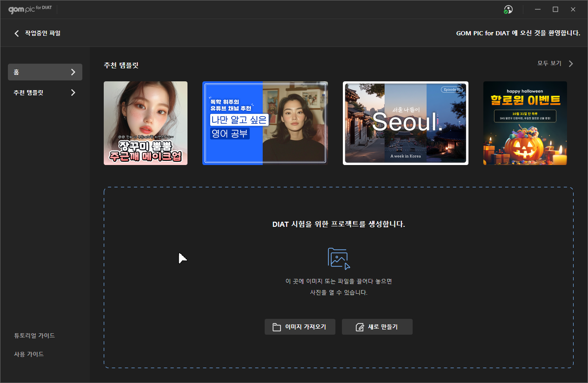Click the back arrow beside 작업중인 파일
The image size is (588, 383).
tap(17, 33)
